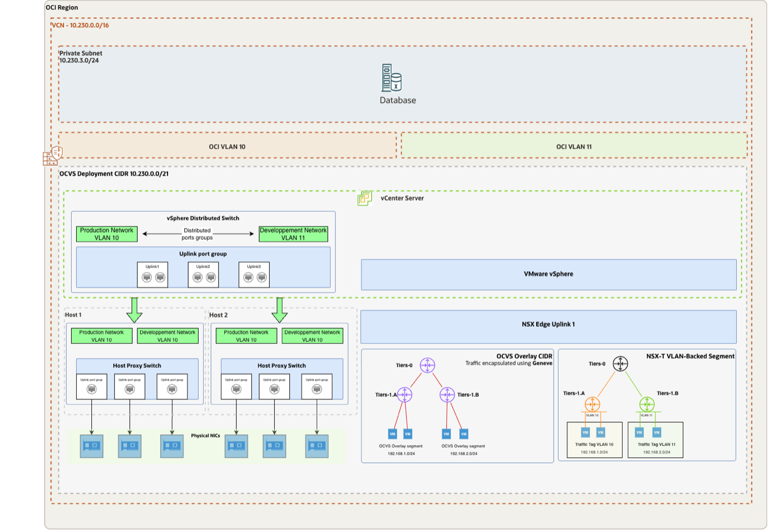Click the green arrow pointing into Host 2

[x=279, y=310]
